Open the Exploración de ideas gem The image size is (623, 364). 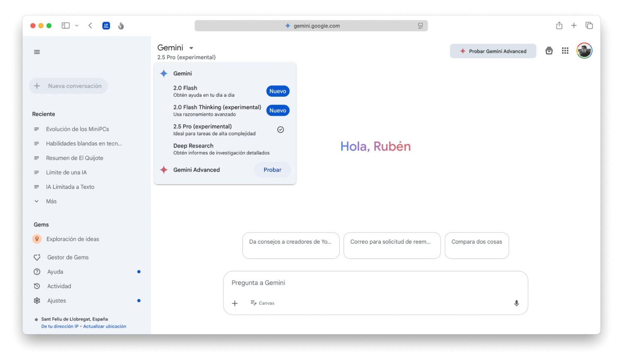[x=73, y=239]
